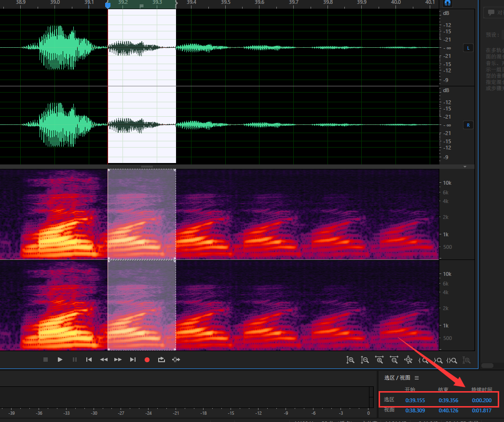This screenshot has height=422, width=504.
Task: Zoom to selection out point
Action: point(438,360)
